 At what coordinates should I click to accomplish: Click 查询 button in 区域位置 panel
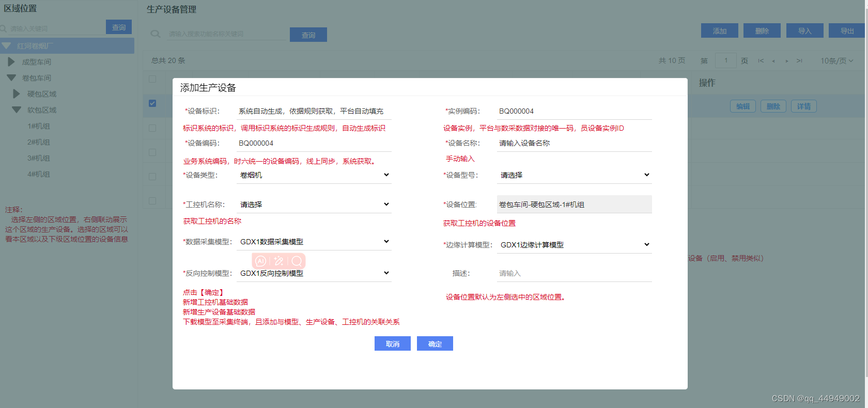[x=119, y=27]
